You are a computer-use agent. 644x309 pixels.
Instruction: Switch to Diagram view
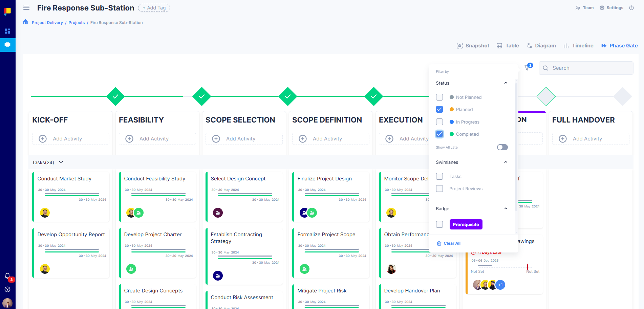(x=541, y=46)
